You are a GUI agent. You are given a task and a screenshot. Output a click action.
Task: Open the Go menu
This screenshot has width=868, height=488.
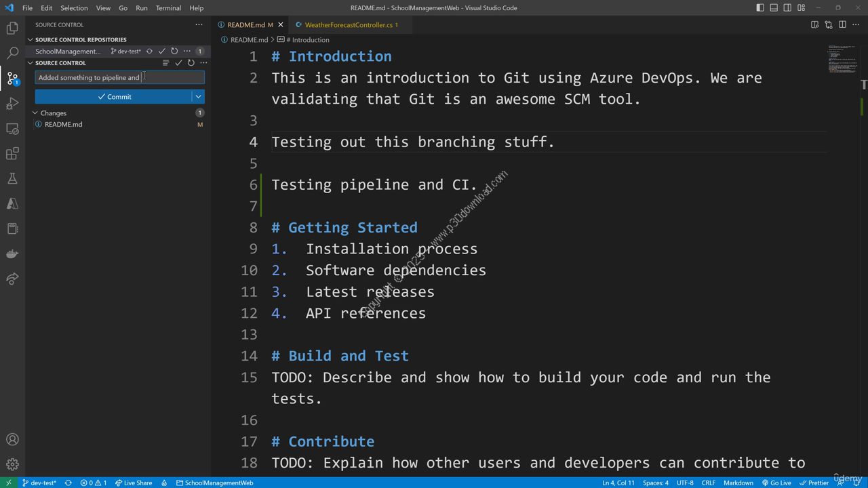click(x=123, y=7)
